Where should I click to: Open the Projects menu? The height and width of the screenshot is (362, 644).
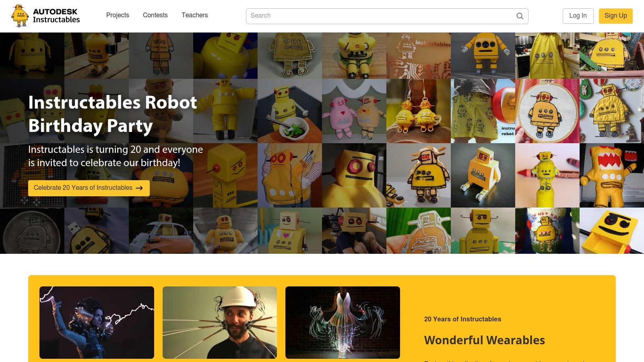coord(118,15)
